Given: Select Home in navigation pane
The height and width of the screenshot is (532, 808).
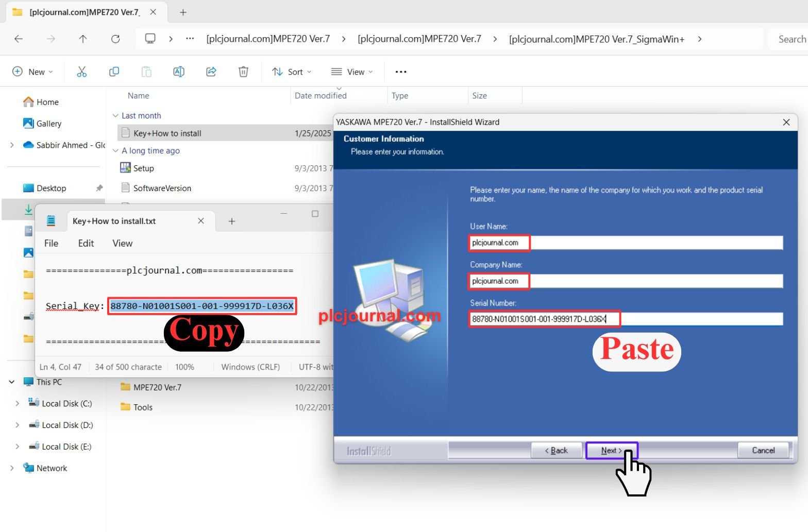Looking at the screenshot, I should click(x=41, y=102).
